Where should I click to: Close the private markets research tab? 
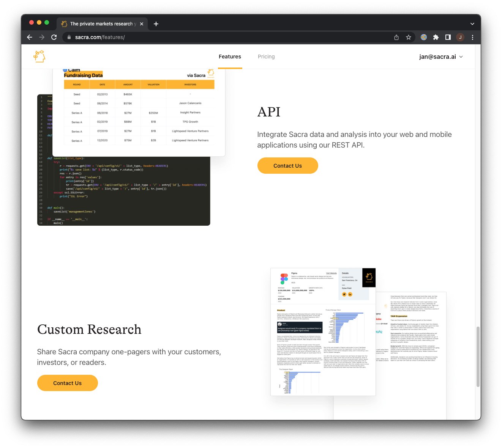tap(142, 24)
